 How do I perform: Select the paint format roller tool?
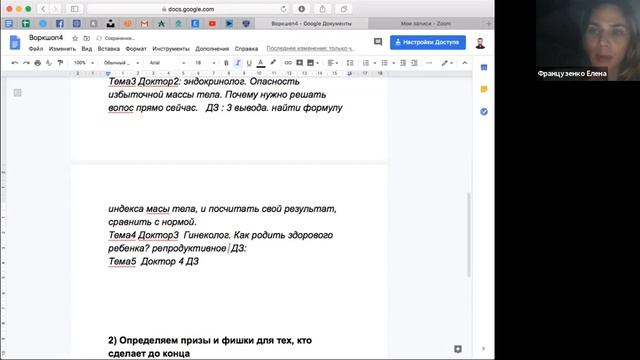(60, 63)
